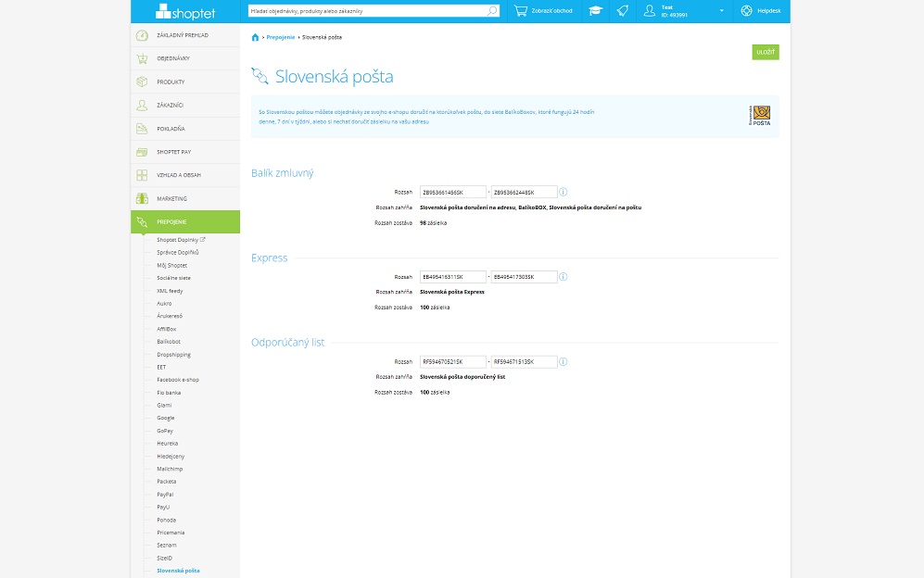Screen dimensions: 924x578
Task: Click the Helpdesk lifebuoy icon
Action: [x=746, y=10]
